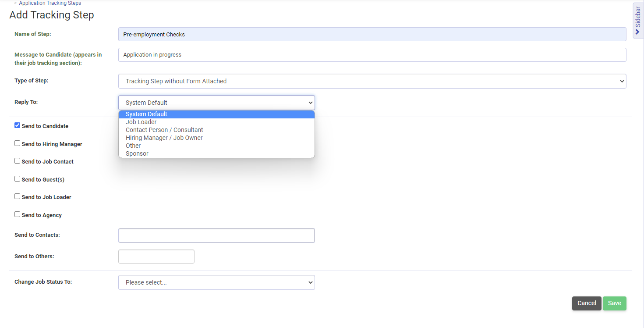644x328 pixels.
Task: Pick Hiring Manager / Job Owner option
Action: pyautogui.click(x=164, y=138)
